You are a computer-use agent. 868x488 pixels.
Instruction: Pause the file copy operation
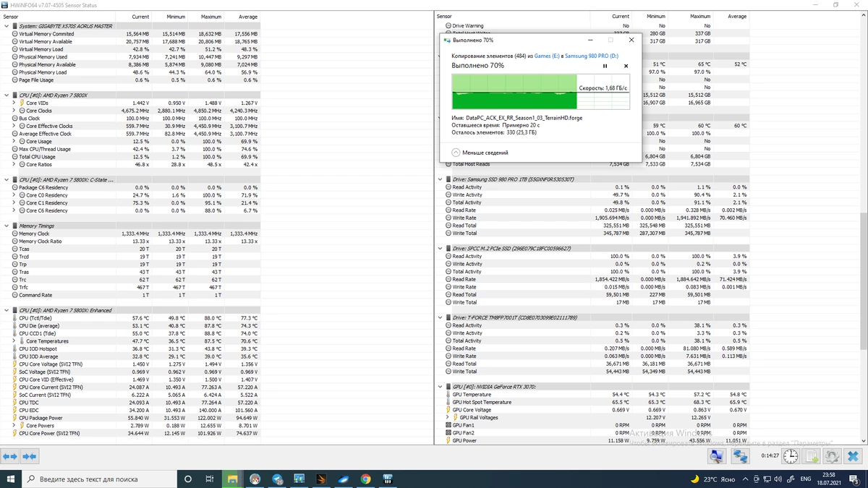coord(605,66)
